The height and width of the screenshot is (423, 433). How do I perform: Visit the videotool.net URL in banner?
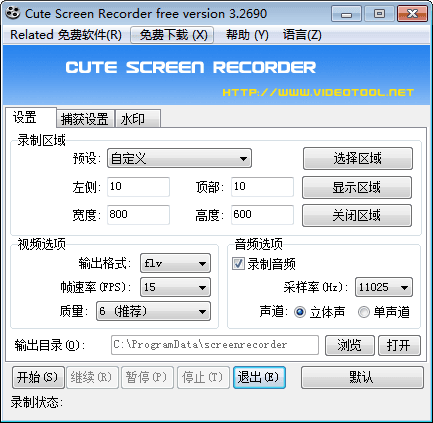click(318, 92)
